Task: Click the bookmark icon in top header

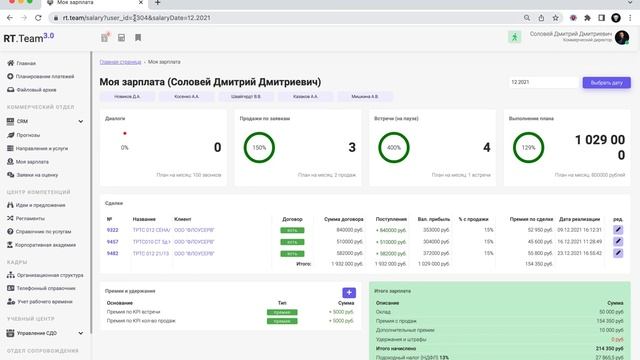Action: click(x=138, y=38)
